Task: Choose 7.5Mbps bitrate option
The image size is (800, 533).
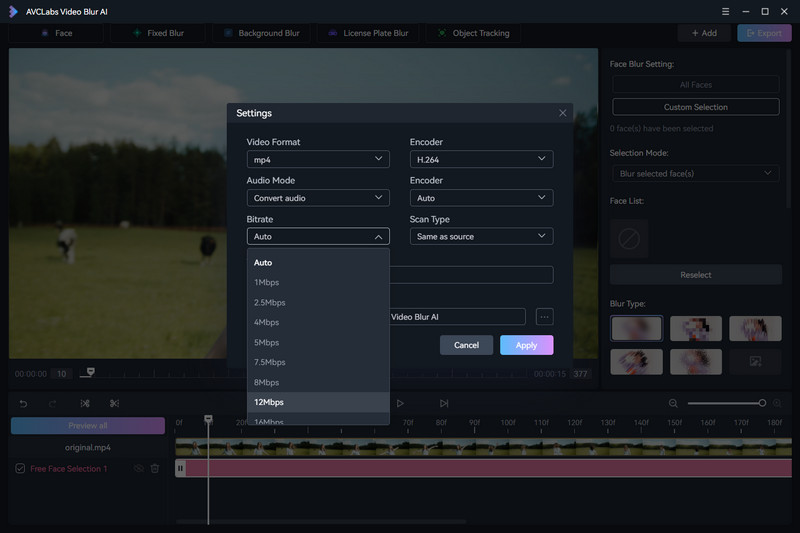Action: pyautogui.click(x=318, y=362)
